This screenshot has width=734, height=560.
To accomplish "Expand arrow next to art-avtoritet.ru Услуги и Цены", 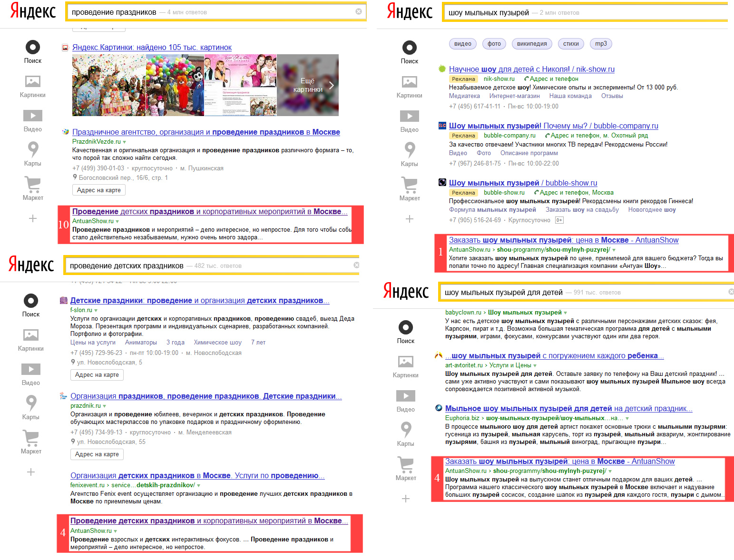I will 535,365.
